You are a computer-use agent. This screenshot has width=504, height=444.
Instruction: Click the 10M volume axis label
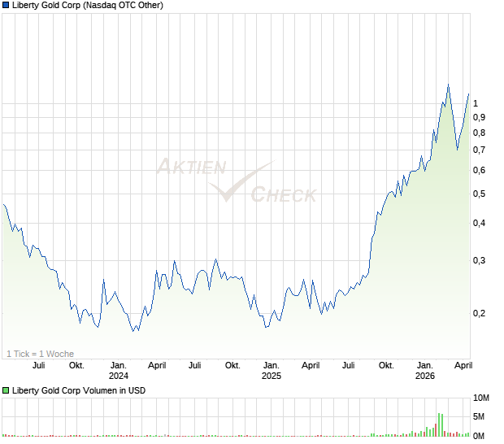(x=481, y=398)
